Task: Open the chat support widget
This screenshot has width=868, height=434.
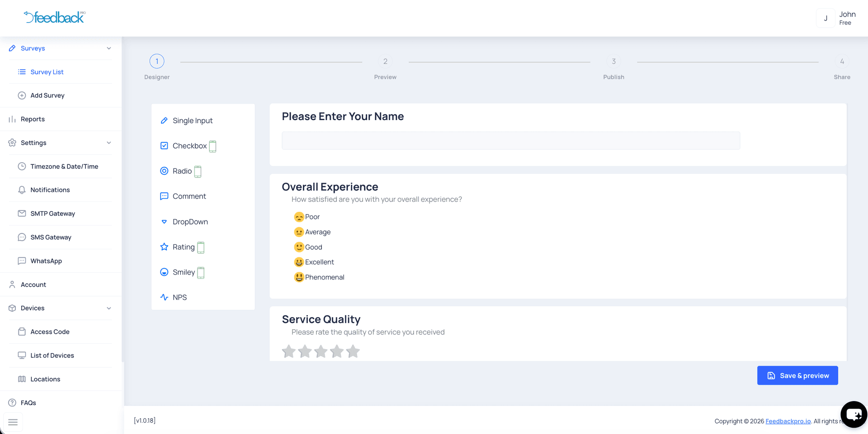Action: 853,414
